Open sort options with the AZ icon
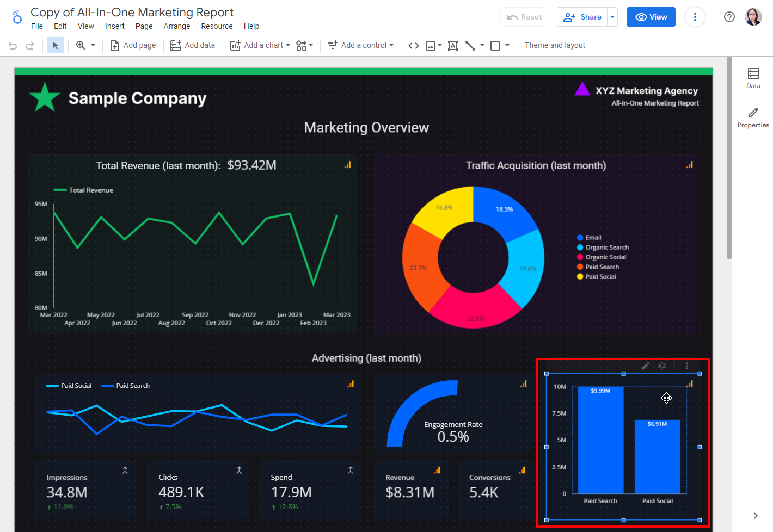 point(662,366)
